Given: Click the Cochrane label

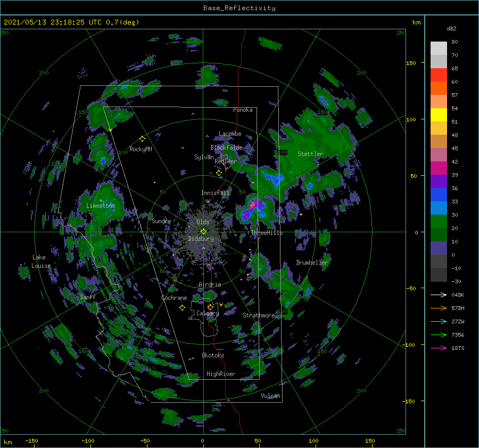Looking at the screenshot, I should click(x=174, y=298).
